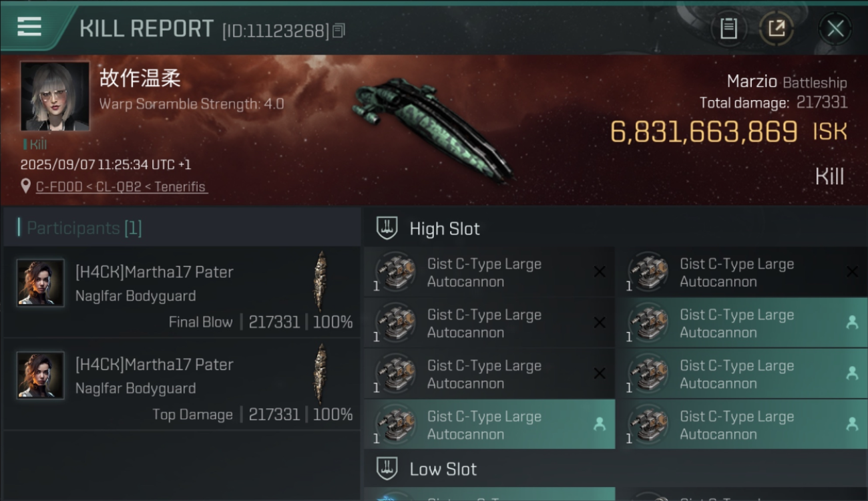Share the kill report using the export icon
The width and height of the screenshot is (868, 501).
[776, 29]
